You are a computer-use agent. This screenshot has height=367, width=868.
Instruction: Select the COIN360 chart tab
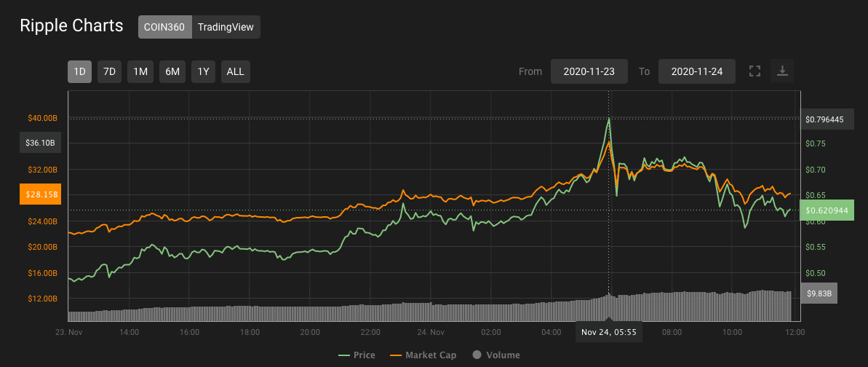(x=165, y=27)
